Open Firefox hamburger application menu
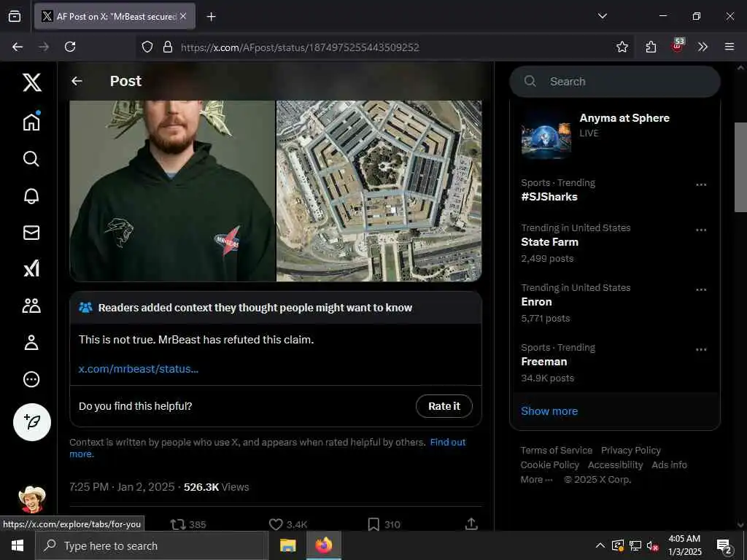Image resolution: width=747 pixels, height=560 pixels. click(x=729, y=47)
